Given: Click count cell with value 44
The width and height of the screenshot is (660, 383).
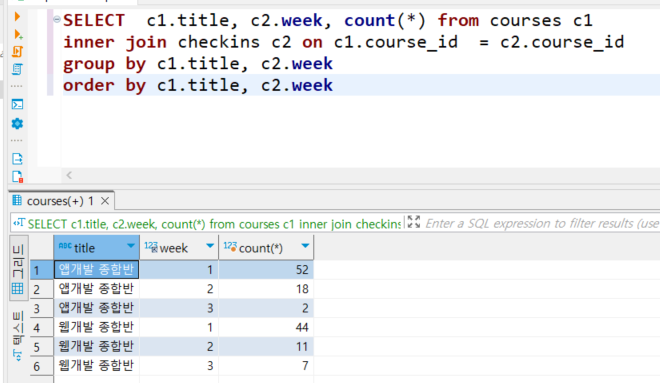Looking at the screenshot, I should (x=266, y=327).
